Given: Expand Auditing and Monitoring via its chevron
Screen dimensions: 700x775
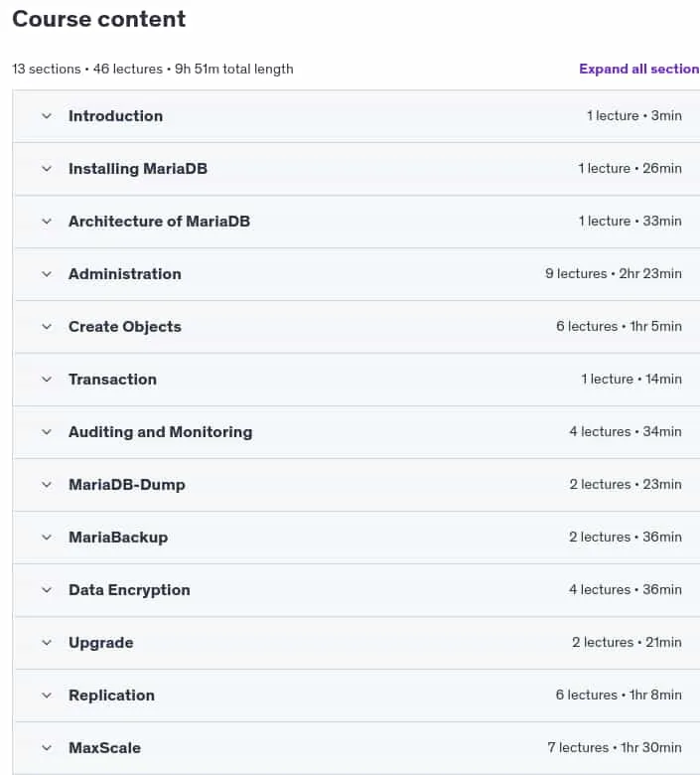Looking at the screenshot, I should [47, 432].
